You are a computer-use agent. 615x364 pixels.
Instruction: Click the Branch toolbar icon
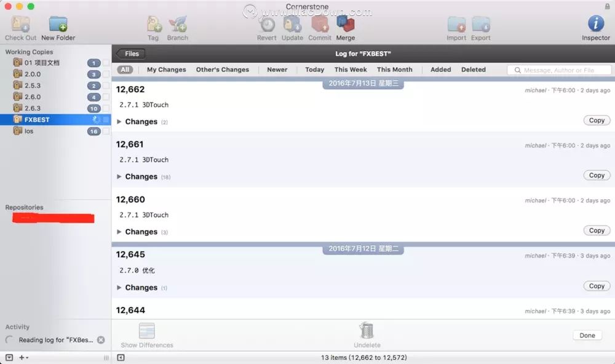(178, 25)
